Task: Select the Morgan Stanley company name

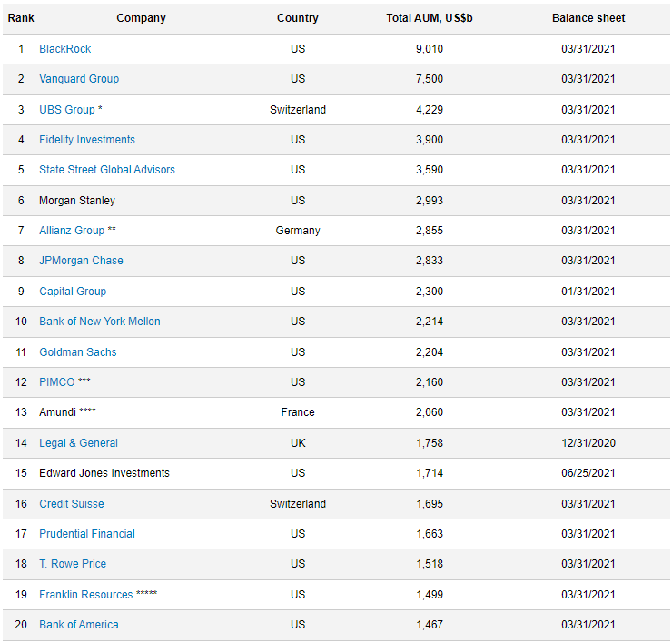Action: [77, 201]
